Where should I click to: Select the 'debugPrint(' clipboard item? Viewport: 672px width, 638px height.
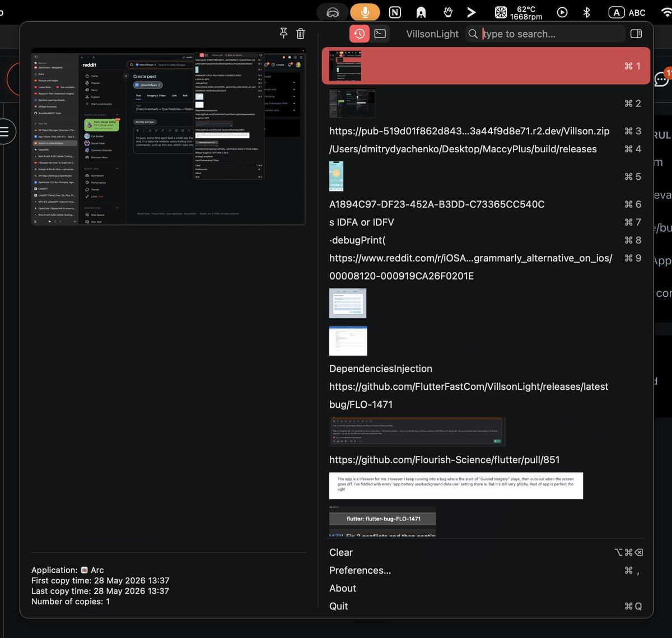coord(486,240)
